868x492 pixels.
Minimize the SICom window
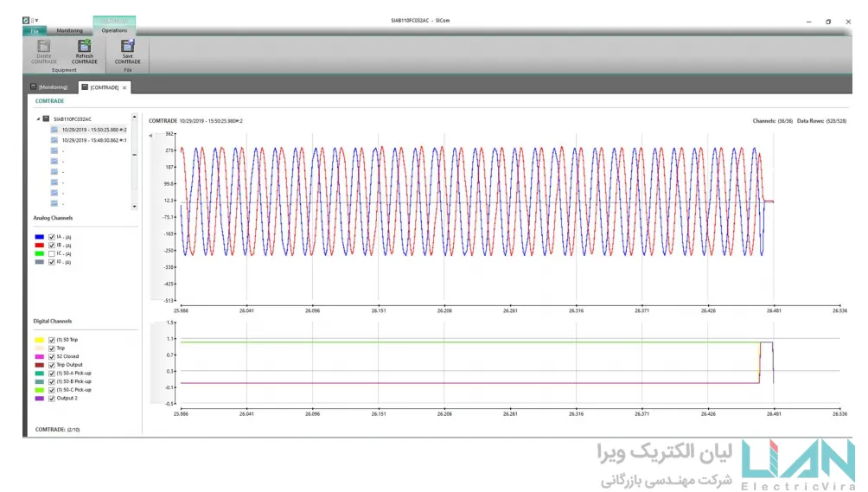808,22
